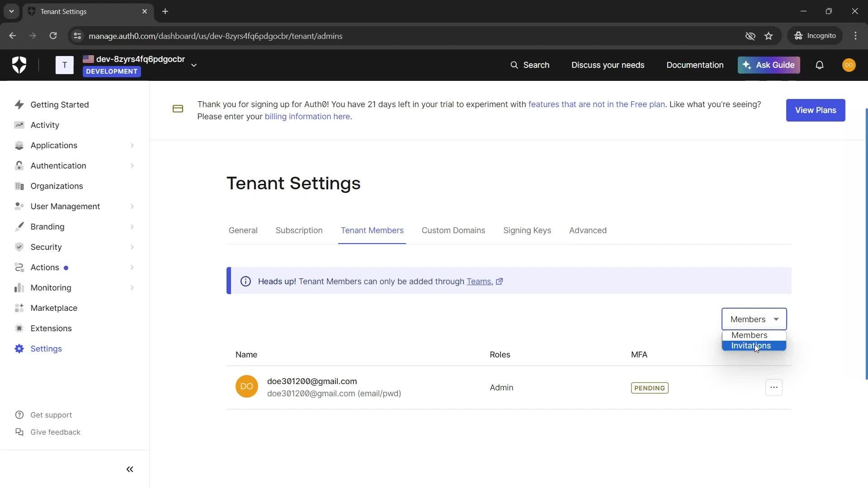Screen dimensions: 868x488
Task: Click the Applications layers icon
Action: pyautogui.click(x=19, y=145)
